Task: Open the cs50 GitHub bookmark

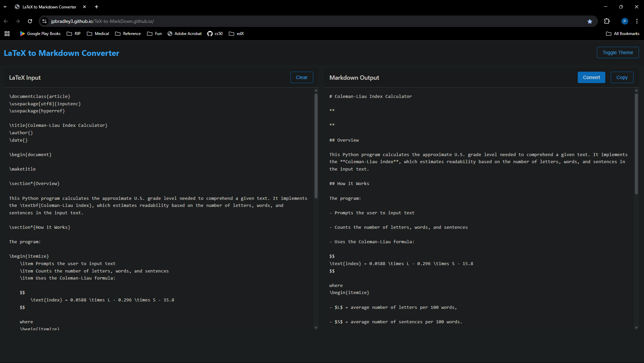Action: coord(215,34)
